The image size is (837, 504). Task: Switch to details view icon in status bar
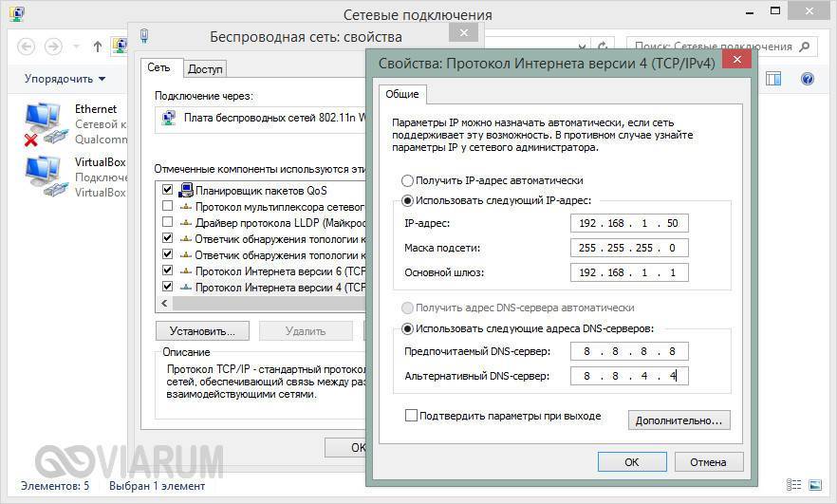coord(793,485)
